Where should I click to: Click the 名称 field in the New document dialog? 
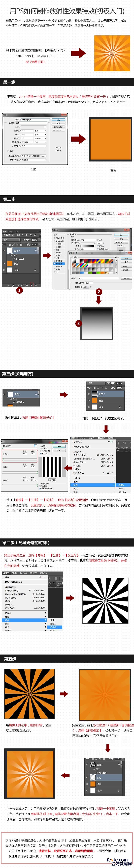tap(35, 119)
